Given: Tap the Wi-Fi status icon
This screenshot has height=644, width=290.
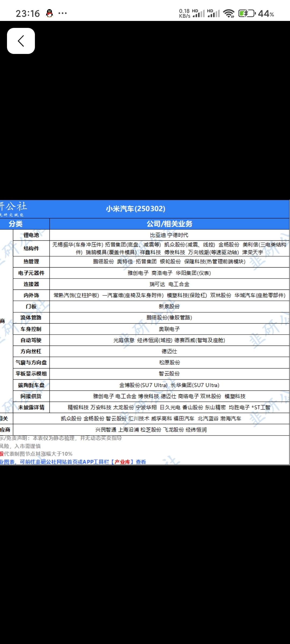Looking at the screenshot, I should click(x=229, y=13).
